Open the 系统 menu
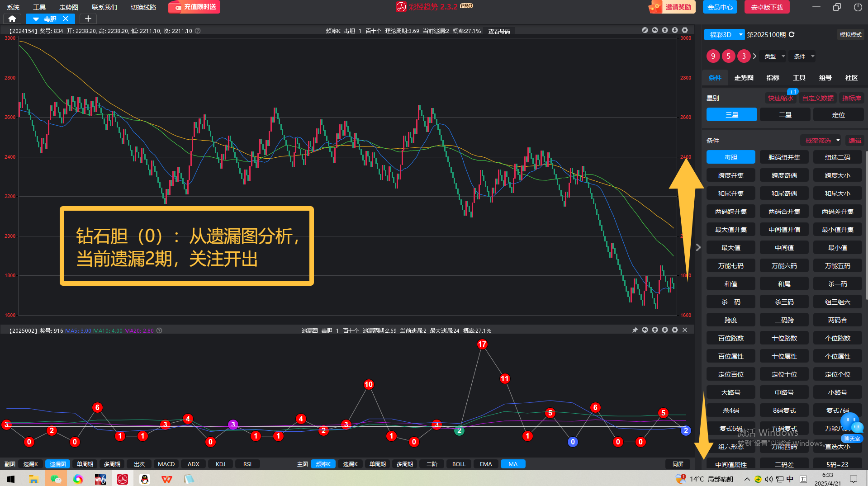 point(13,7)
